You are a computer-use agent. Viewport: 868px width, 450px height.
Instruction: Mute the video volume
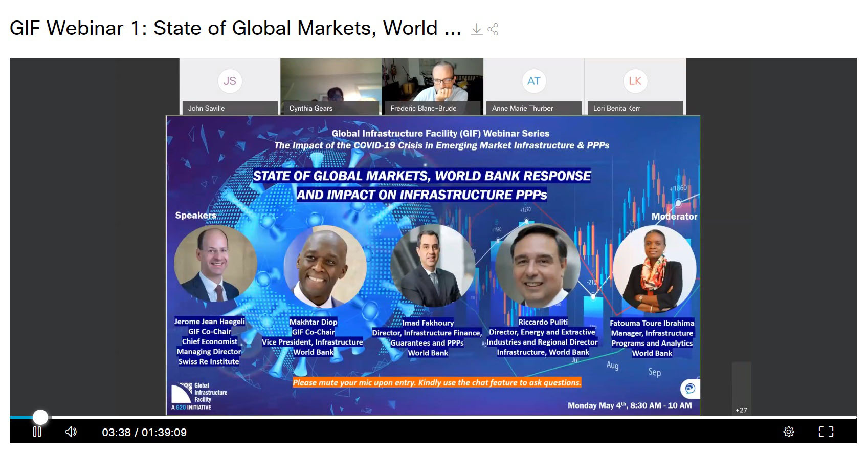click(x=71, y=432)
